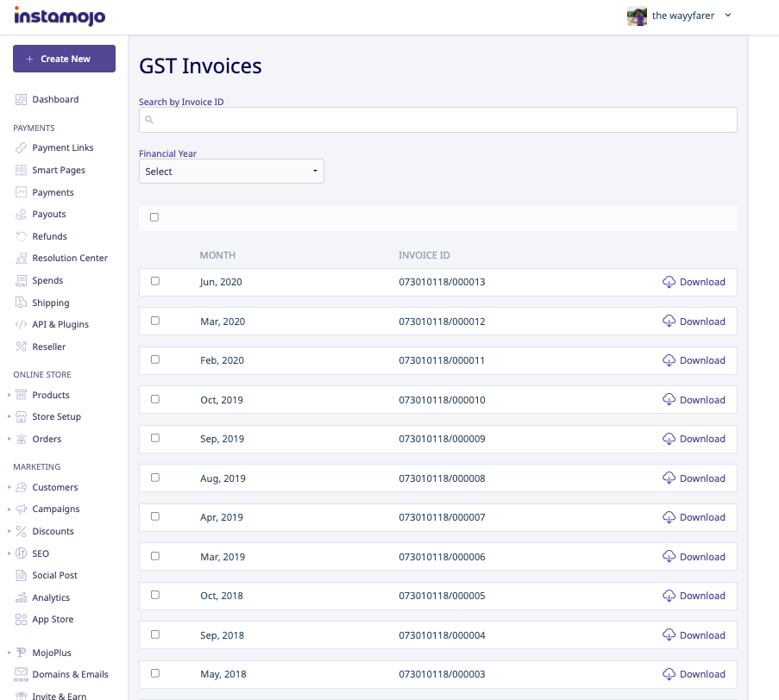779x700 pixels.
Task: Open the wayyfarer account menu chevron
Action: [x=728, y=16]
